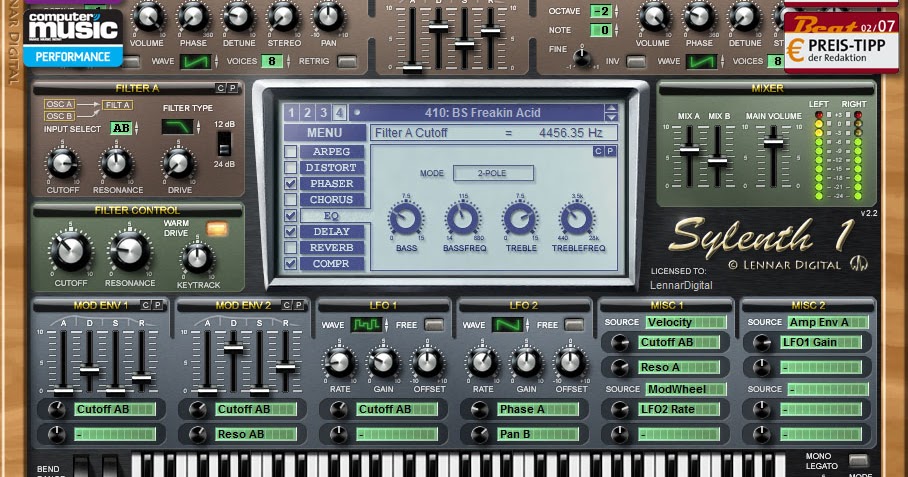Open the Misc 1 Velocity source dropdown
This screenshot has height=477, width=908.
pos(686,322)
